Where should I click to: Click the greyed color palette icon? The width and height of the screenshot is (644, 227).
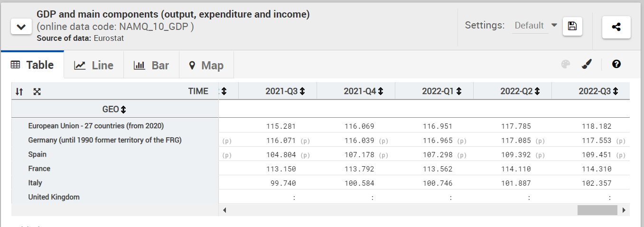pyautogui.click(x=565, y=65)
